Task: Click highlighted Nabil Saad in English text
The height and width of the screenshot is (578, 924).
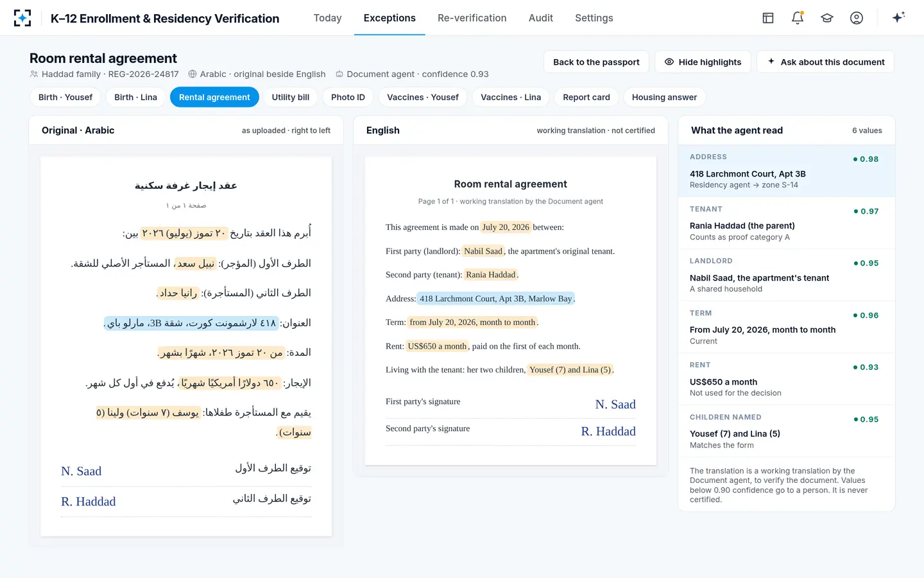Action: pos(483,251)
